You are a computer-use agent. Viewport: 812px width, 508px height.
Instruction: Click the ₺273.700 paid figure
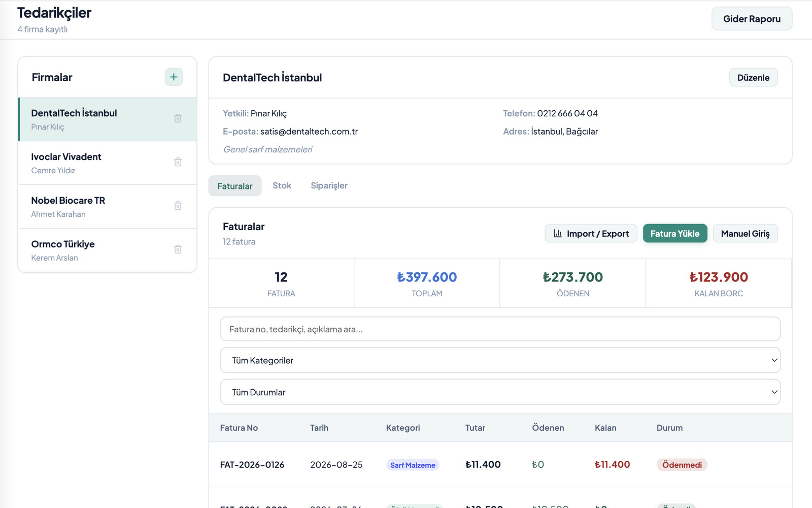[x=573, y=277]
